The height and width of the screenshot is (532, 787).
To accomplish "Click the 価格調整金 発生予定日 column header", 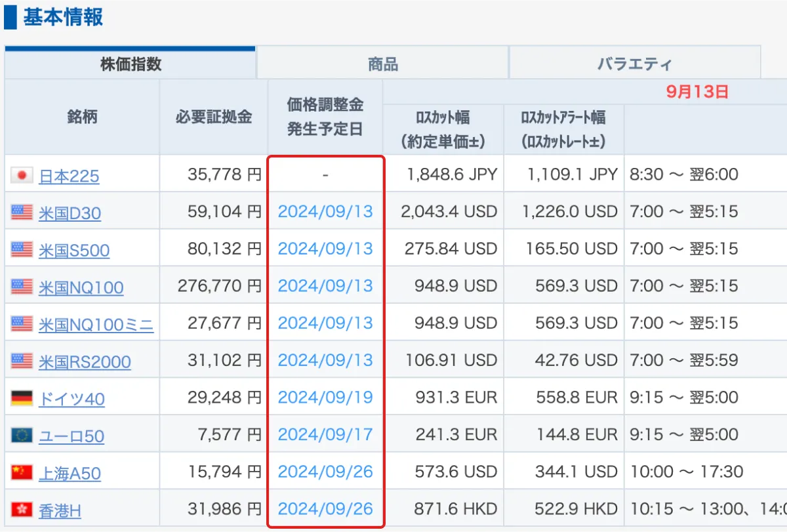I will pyautogui.click(x=325, y=117).
